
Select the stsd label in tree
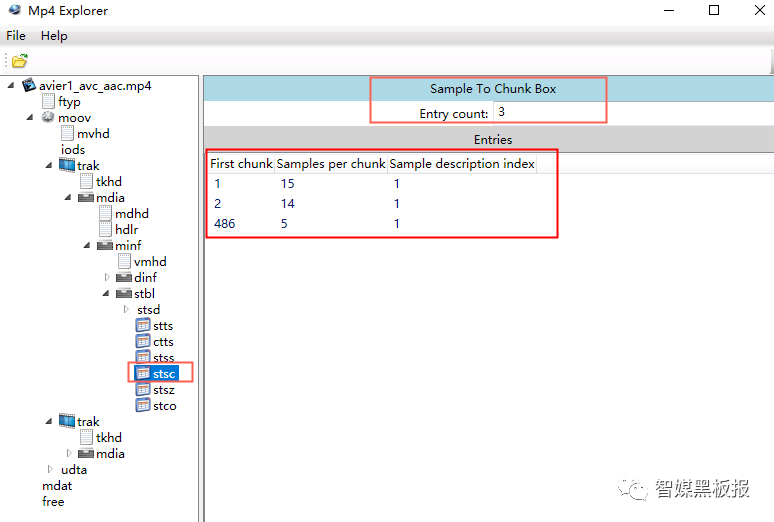(149, 310)
